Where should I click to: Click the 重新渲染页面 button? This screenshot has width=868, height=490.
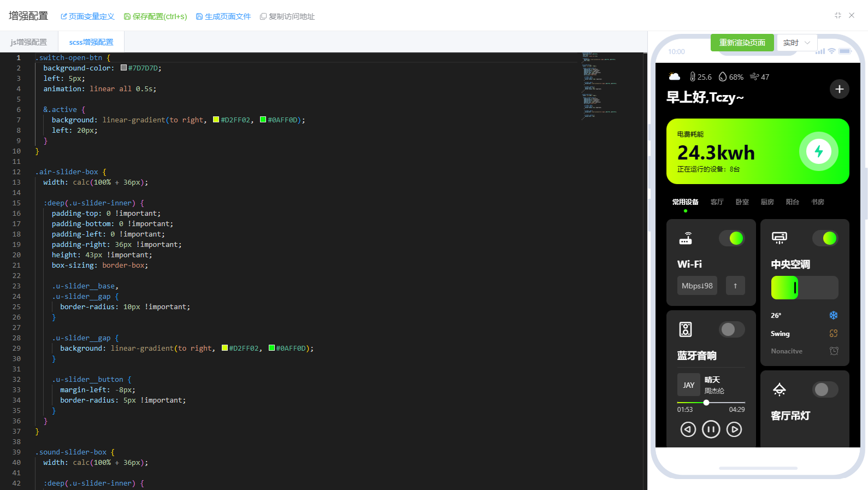(x=742, y=43)
